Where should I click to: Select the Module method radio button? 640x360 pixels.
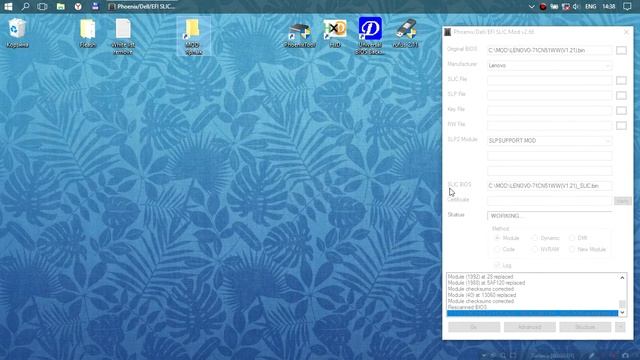click(x=497, y=238)
